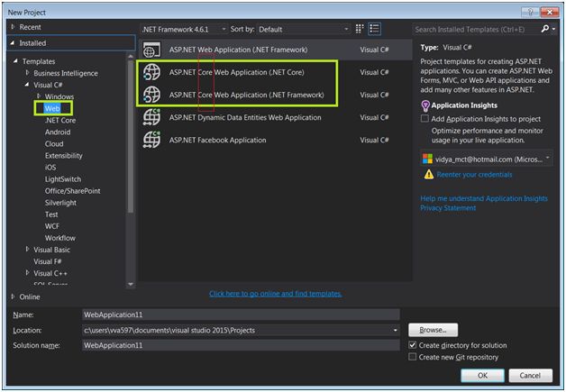
Task: Open the search options dropdown arrow
Action: click(x=554, y=29)
